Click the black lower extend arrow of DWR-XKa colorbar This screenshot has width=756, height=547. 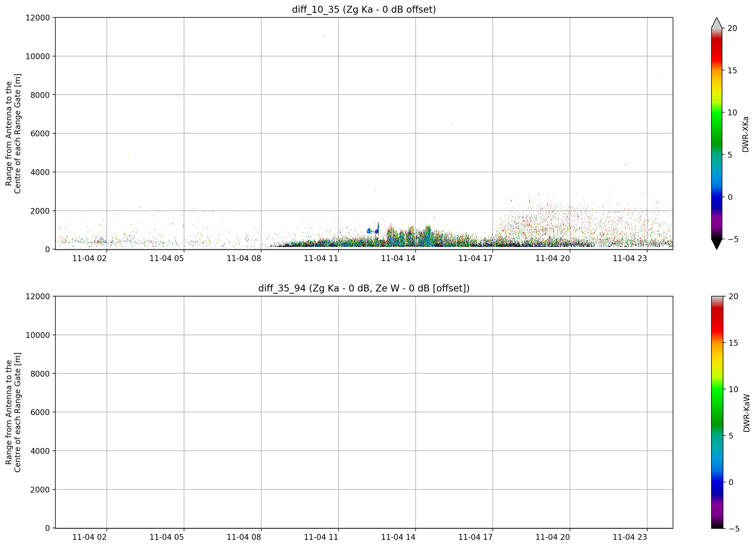coord(717,244)
